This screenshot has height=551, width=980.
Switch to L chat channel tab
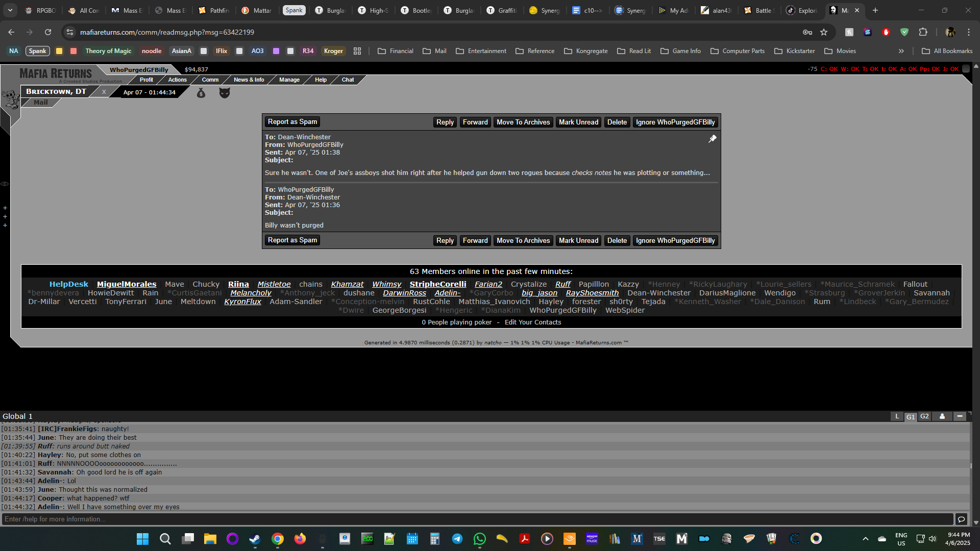(x=897, y=416)
